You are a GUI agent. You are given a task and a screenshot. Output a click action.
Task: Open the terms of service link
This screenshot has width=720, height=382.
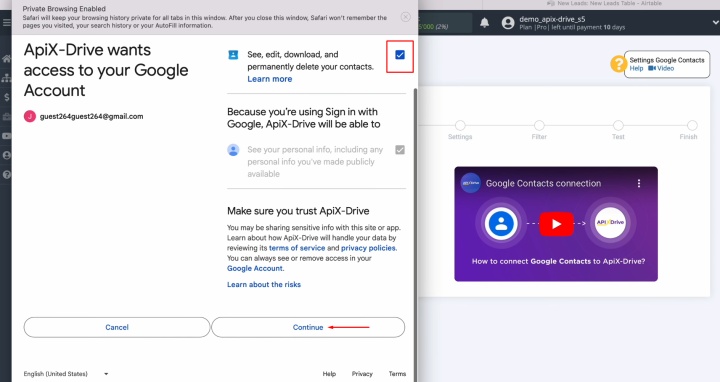(x=297, y=248)
